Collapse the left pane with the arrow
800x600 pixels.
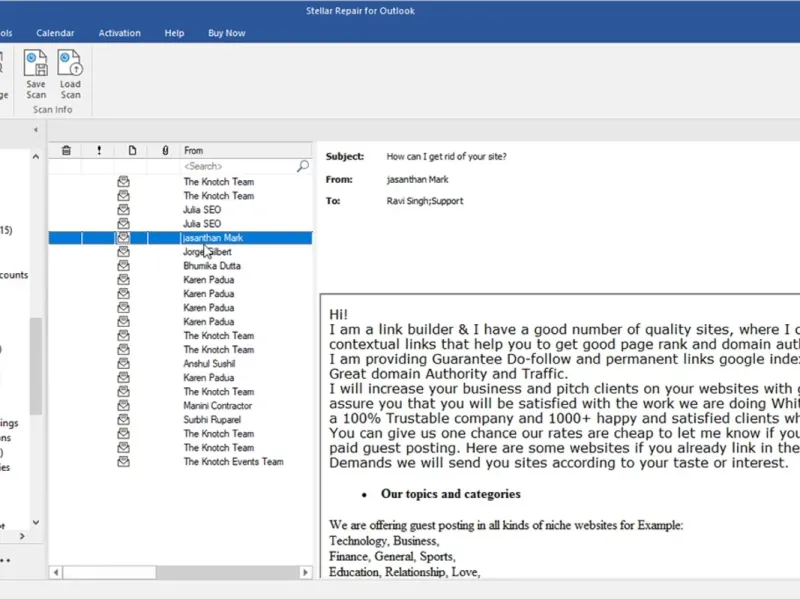click(36, 130)
